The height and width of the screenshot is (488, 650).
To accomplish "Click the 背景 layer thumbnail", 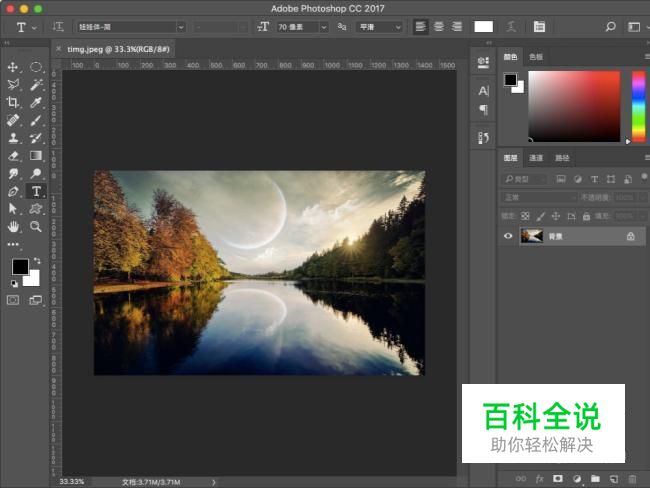I will click(532, 236).
